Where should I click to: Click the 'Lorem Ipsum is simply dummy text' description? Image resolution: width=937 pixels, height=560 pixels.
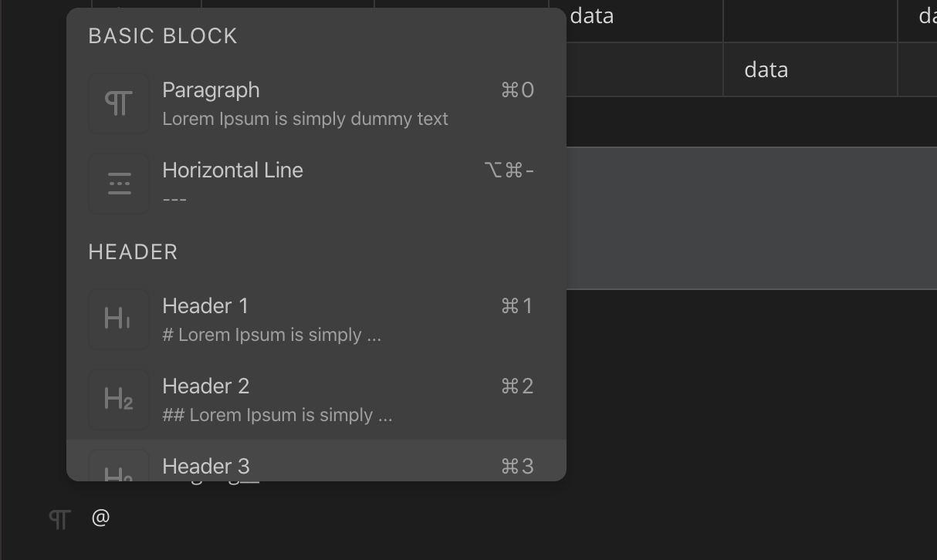(305, 120)
